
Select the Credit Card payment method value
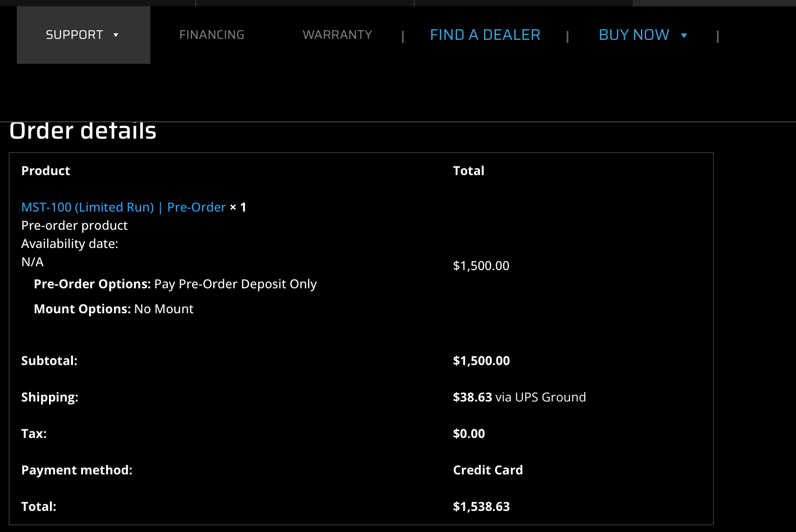click(488, 470)
